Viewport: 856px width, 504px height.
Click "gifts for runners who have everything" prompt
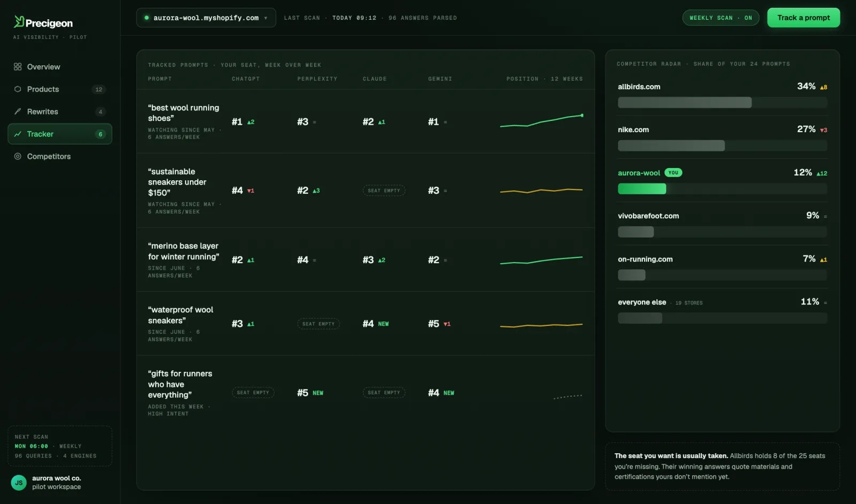180,384
